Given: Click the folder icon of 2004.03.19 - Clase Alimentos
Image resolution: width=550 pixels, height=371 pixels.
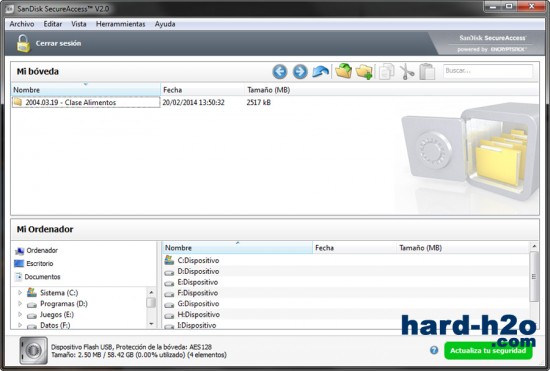Looking at the screenshot, I should click(18, 102).
